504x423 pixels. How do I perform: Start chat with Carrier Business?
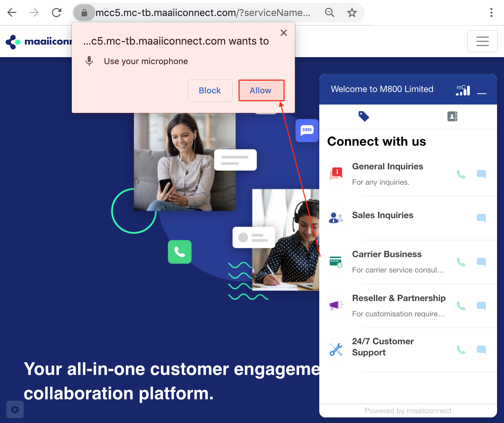(481, 262)
